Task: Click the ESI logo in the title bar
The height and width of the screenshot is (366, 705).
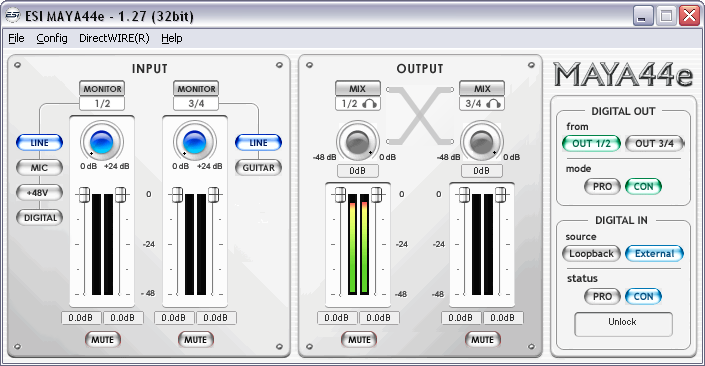Action: tap(12, 16)
